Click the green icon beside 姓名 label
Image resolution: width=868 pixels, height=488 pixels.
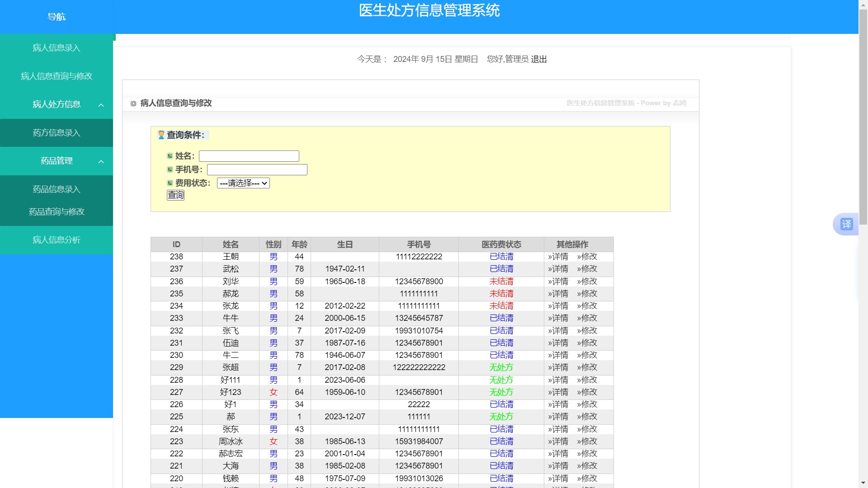coord(170,156)
